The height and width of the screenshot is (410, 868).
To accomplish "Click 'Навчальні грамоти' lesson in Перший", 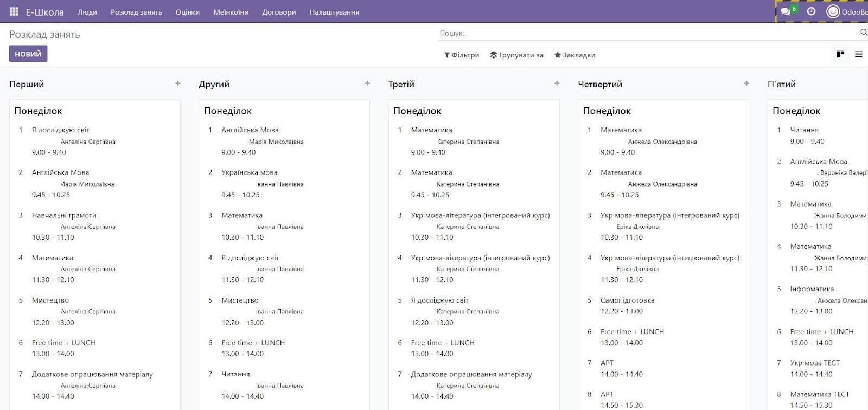I will click(x=64, y=215).
